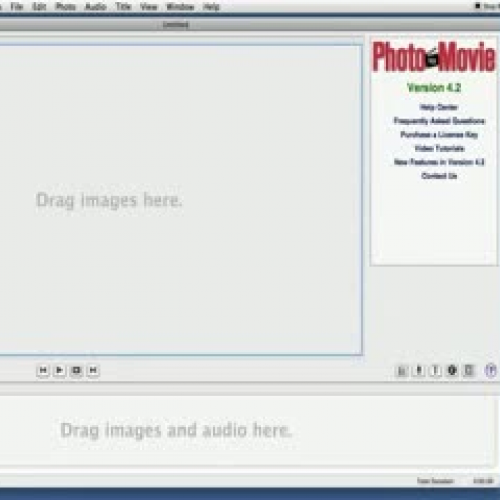Image resolution: width=500 pixels, height=500 pixels.
Task: Click the Version 4.2 text
Action: click(434, 88)
